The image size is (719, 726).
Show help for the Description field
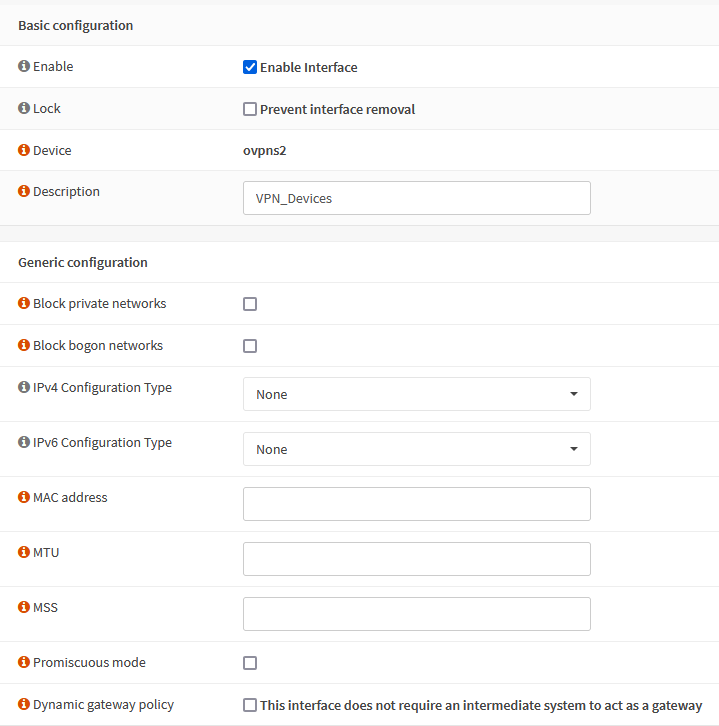point(24,191)
